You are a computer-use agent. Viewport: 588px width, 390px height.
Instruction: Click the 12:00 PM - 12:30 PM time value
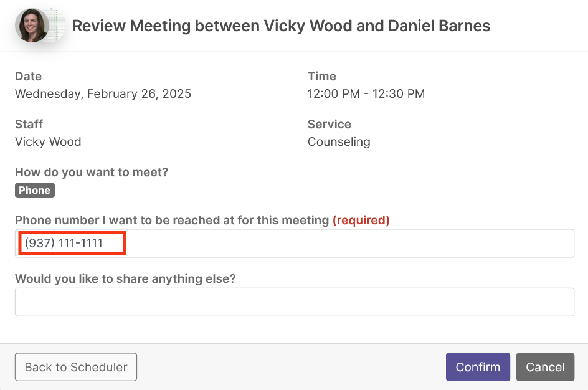(x=366, y=93)
